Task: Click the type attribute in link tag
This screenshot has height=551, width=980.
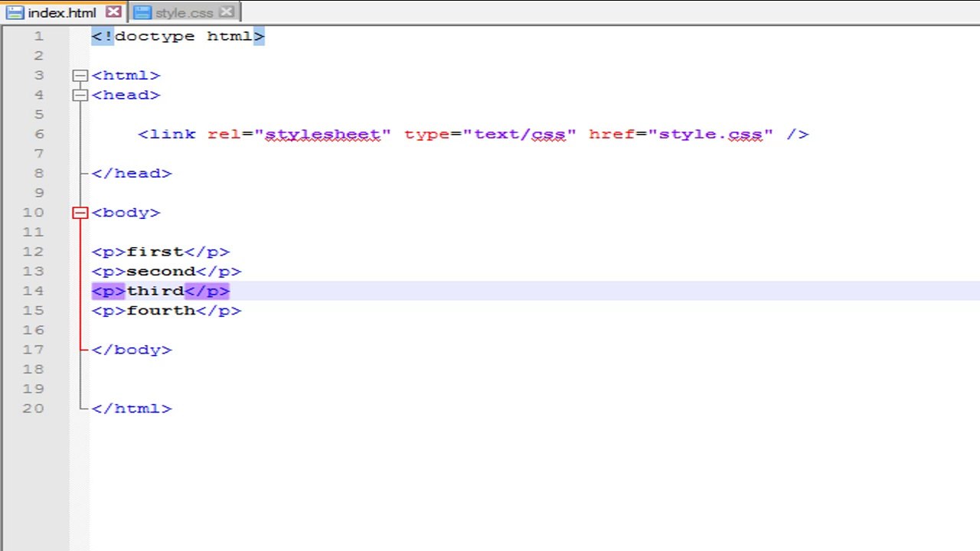Action: pyautogui.click(x=426, y=135)
